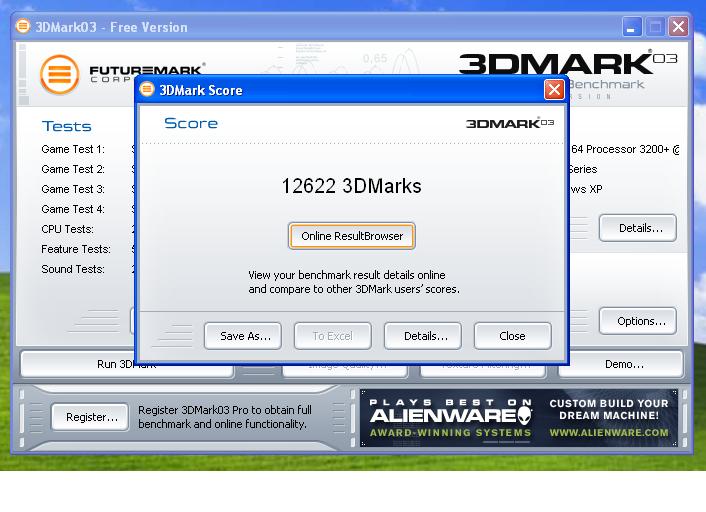Open system Details... in the main window
This screenshot has height=512, width=706.
[x=638, y=228]
